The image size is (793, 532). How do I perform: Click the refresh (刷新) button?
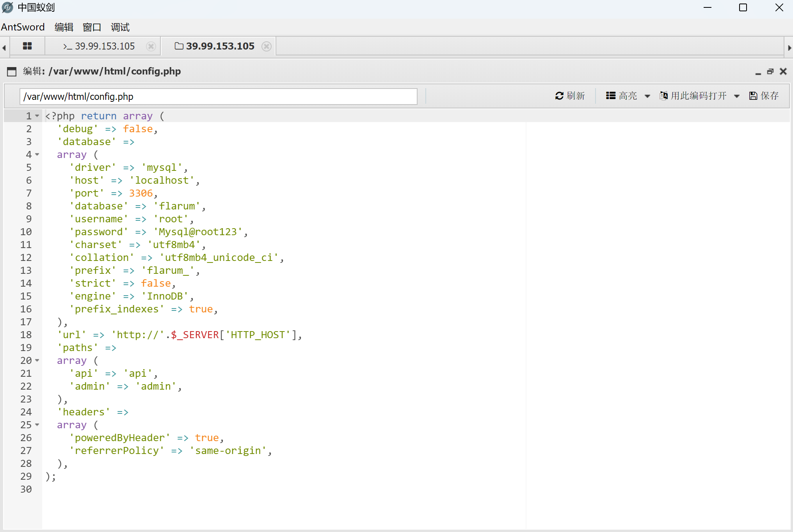(570, 96)
